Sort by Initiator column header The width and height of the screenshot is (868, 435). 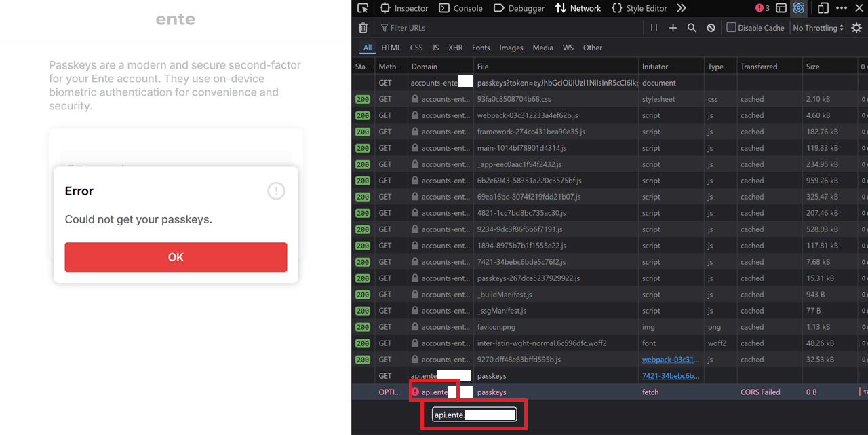click(671, 67)
